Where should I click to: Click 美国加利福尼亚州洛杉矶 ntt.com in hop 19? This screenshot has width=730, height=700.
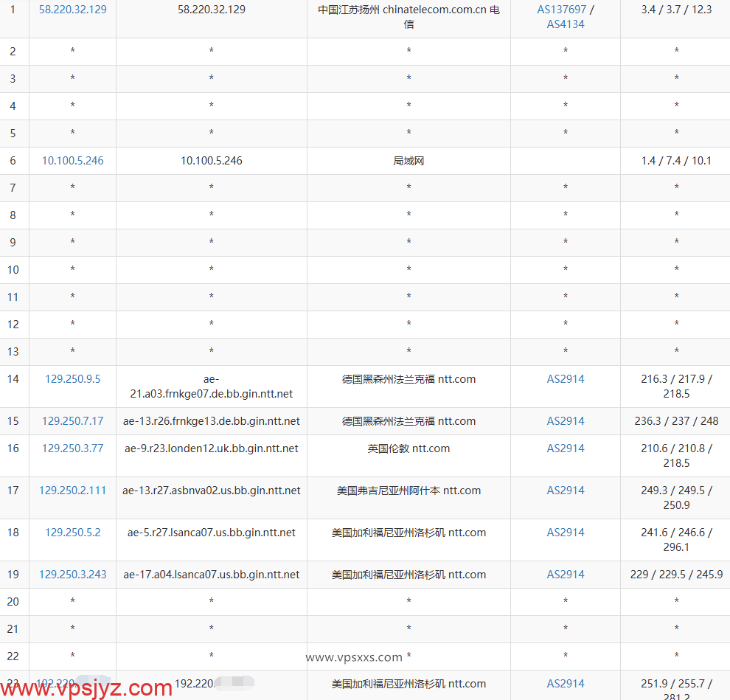[x=409, y=575]
